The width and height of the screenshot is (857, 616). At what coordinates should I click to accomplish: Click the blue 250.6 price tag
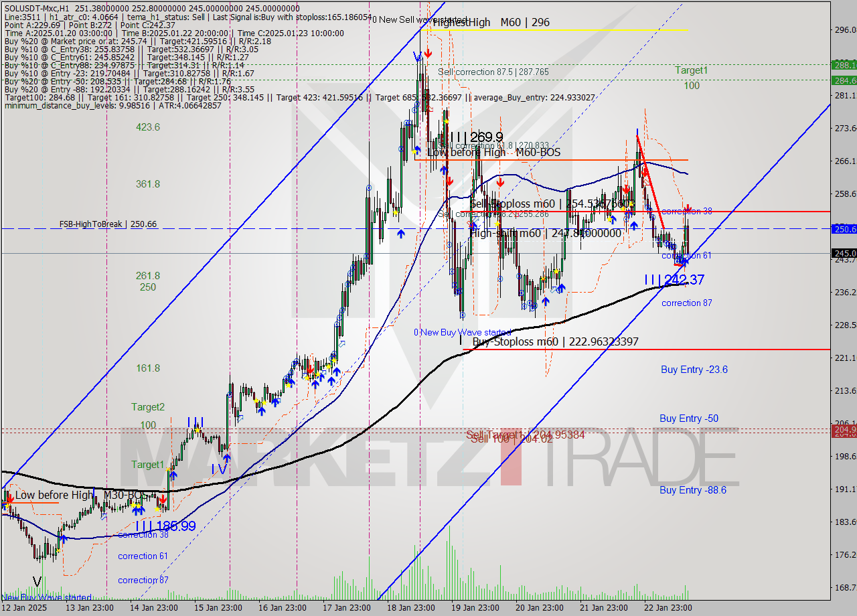[844, 228]
